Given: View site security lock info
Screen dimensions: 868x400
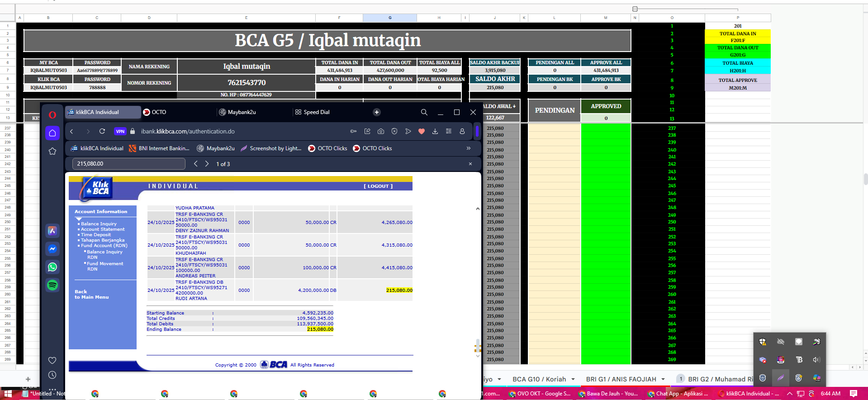Looking at the screenshot, I should click(133, 131).
